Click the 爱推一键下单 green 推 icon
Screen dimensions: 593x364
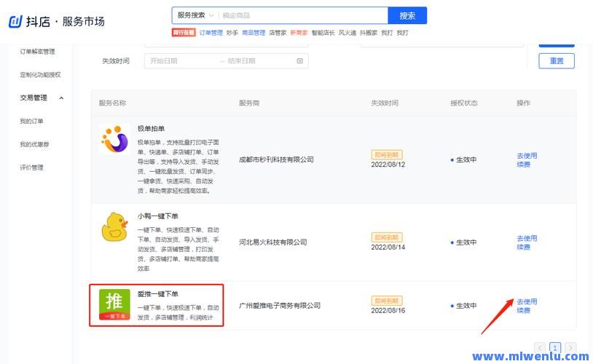pos(114,304)
